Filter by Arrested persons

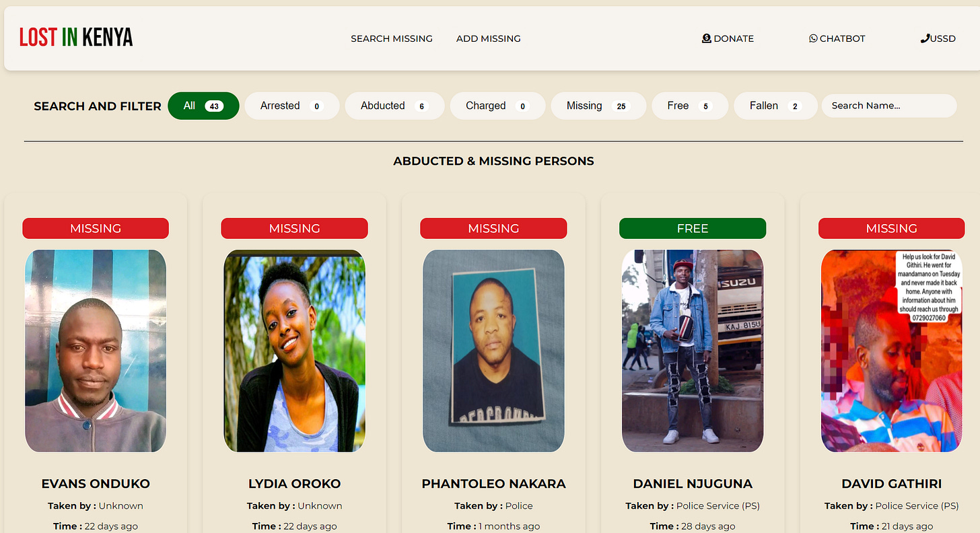coord(291,106)
